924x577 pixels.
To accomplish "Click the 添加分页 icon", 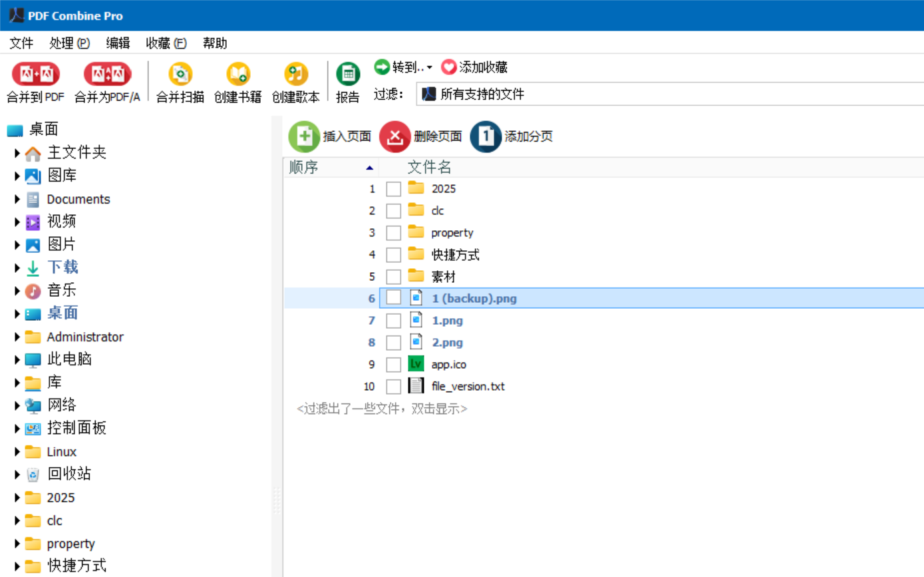I will click(485, 136).
